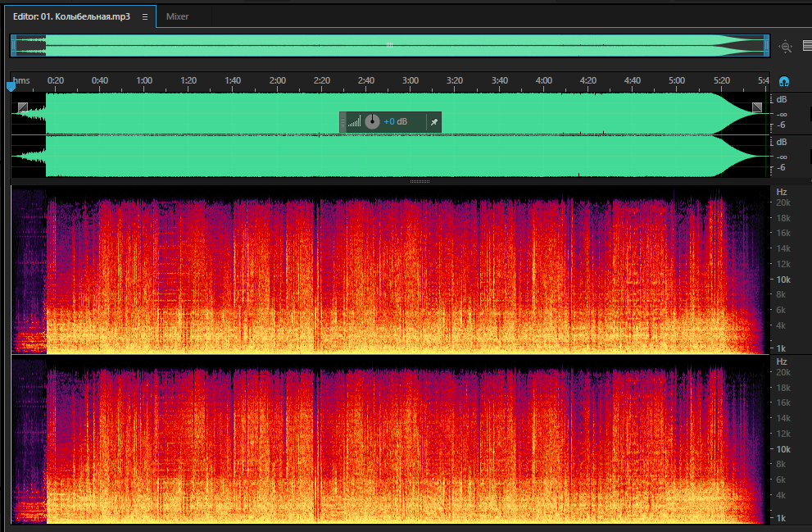812x532 pixels.
Task: Click the right zoom navigator handle
Action: pos(766,46)
